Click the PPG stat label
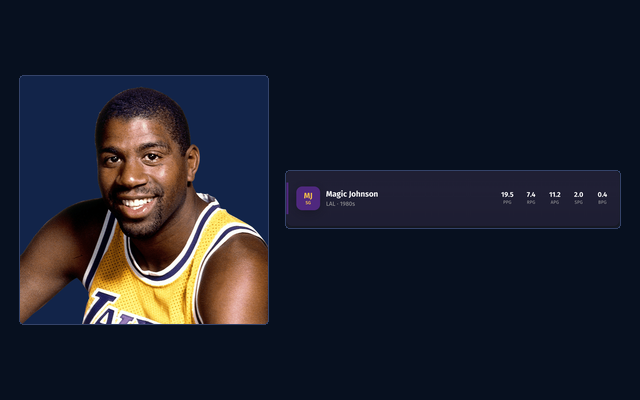Screen dimensions: 640x400 pyautogui.click(x=507, y=202)
